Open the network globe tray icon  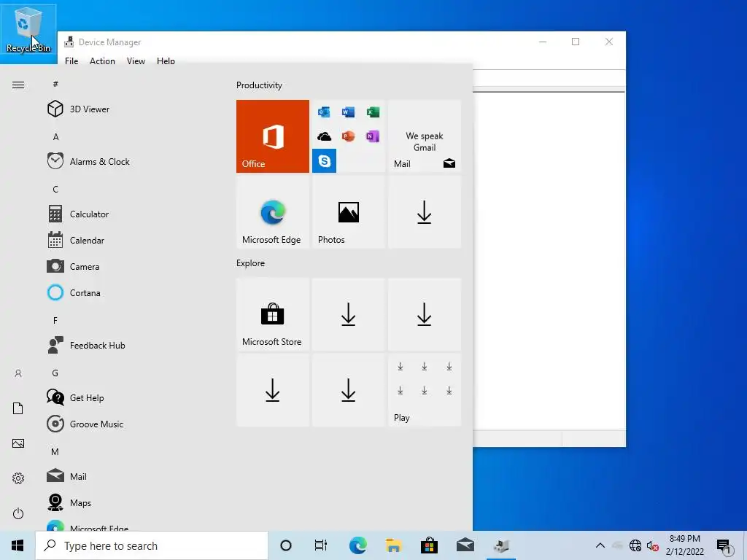pyautogui.click(x=635, y=545)
